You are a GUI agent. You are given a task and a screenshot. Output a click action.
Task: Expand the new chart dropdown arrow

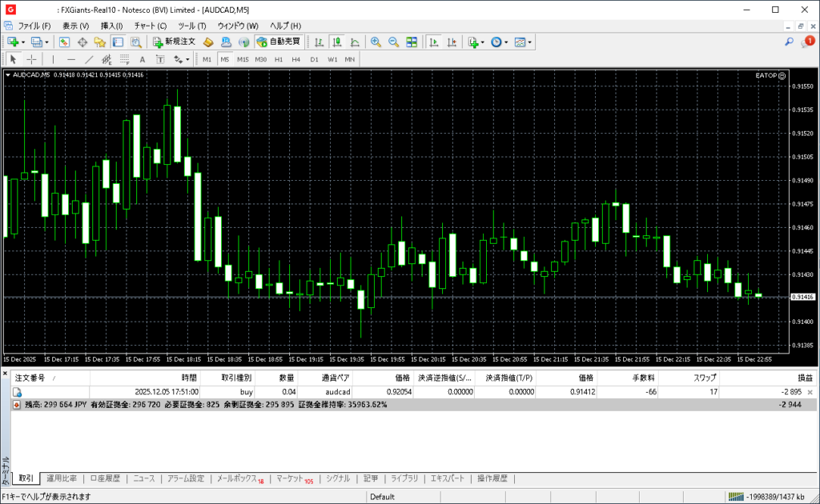tap(23, 42)
